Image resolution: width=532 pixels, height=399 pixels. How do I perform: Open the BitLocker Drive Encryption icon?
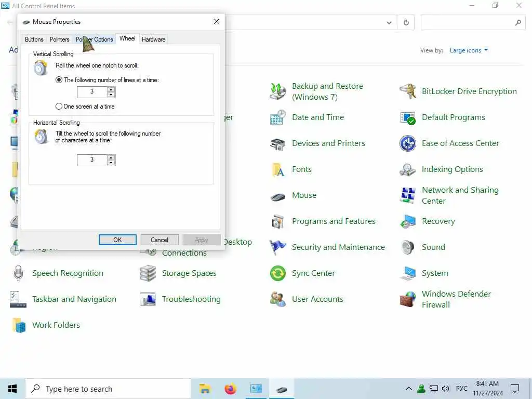[407, 91]
